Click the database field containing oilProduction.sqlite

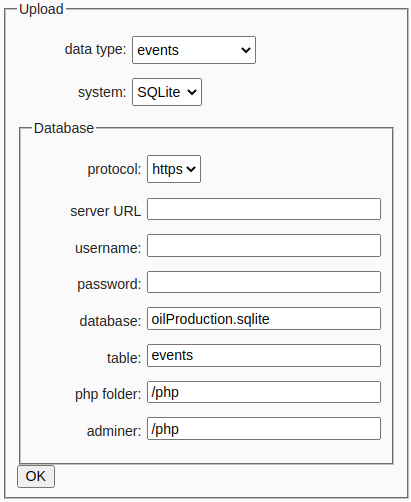pyautogui.click(x=264, y=319)
